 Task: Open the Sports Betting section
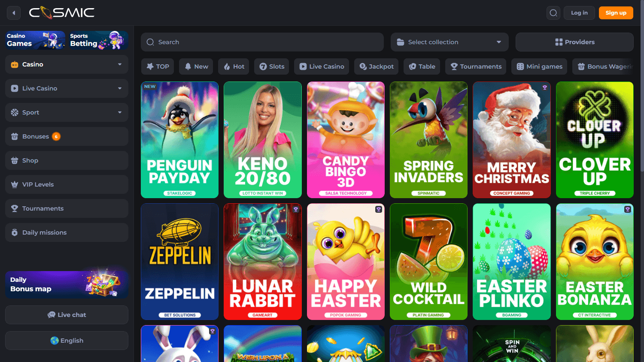tap(98, 40)
